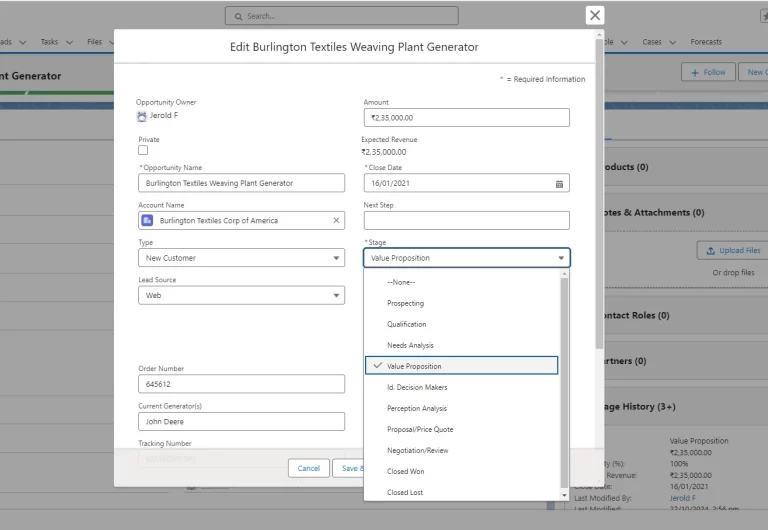Click the Stage list scrollbar up arrow

point(564,273)
